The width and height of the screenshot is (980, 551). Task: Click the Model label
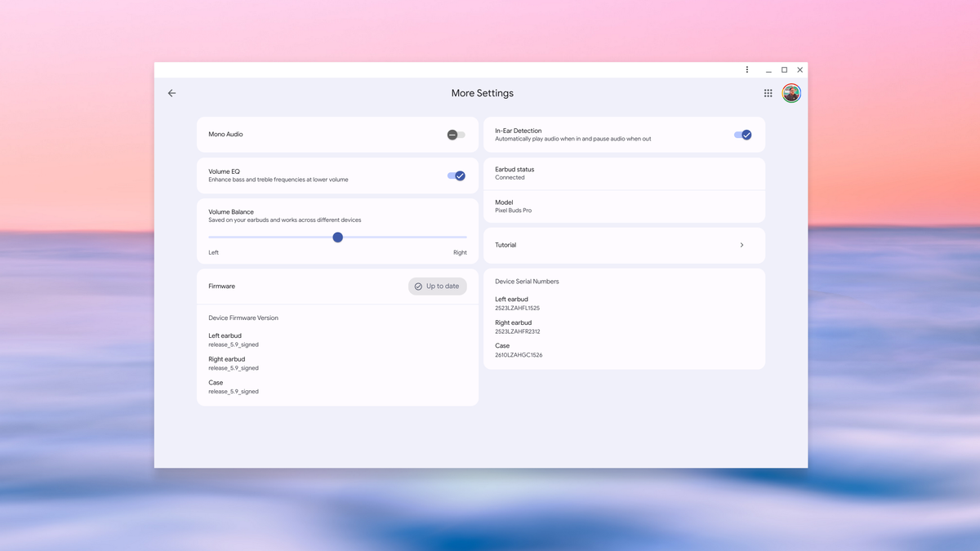504,202
